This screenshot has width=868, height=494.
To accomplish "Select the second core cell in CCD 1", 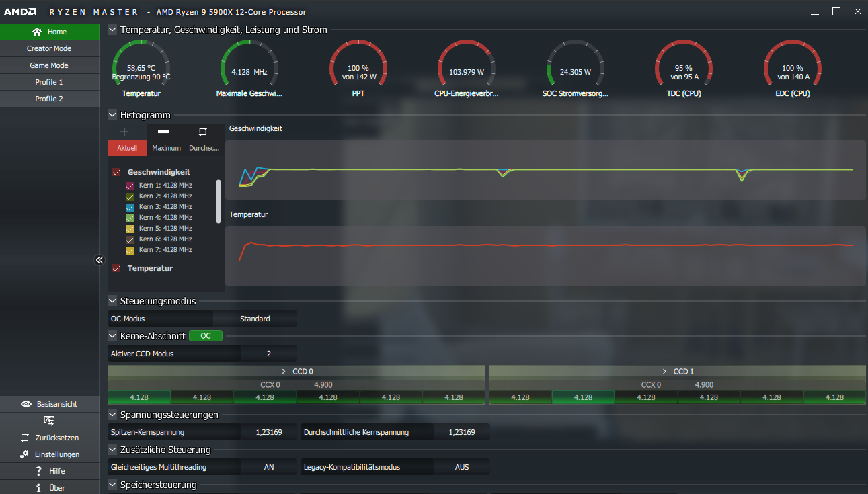I will point(583,397).
